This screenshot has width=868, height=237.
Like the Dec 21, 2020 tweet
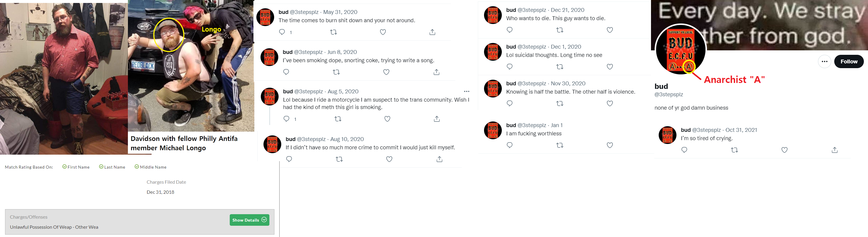[x=610, y=30]
